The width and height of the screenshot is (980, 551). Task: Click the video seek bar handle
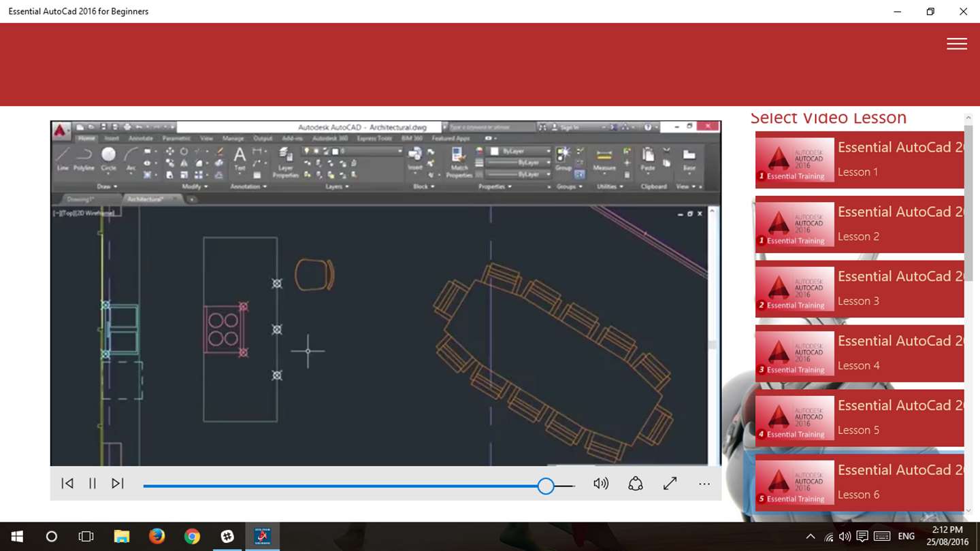pos(545,486)
